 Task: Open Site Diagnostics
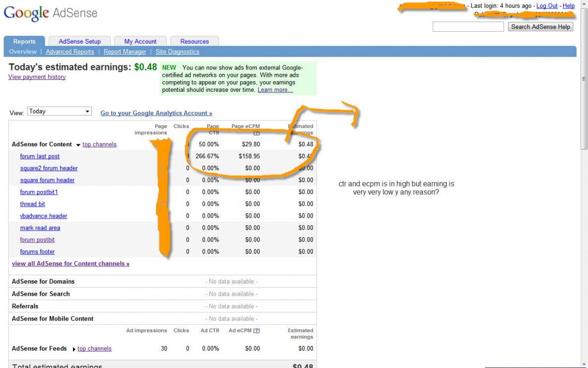pos(177,52)
